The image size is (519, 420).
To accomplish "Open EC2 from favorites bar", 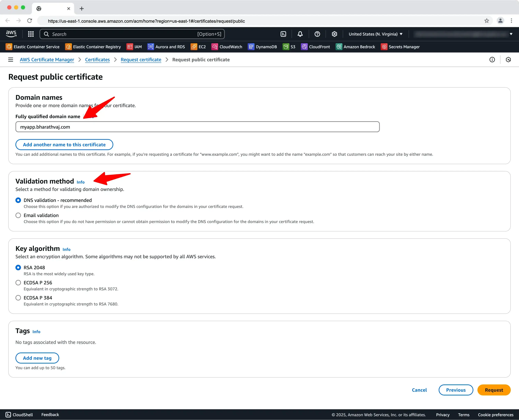I will coord(198,47).
